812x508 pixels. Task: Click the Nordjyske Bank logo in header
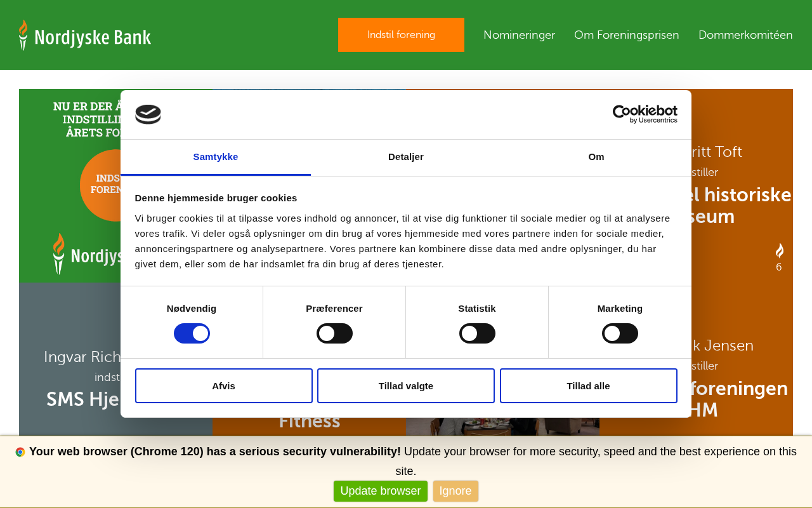[85, 35]
